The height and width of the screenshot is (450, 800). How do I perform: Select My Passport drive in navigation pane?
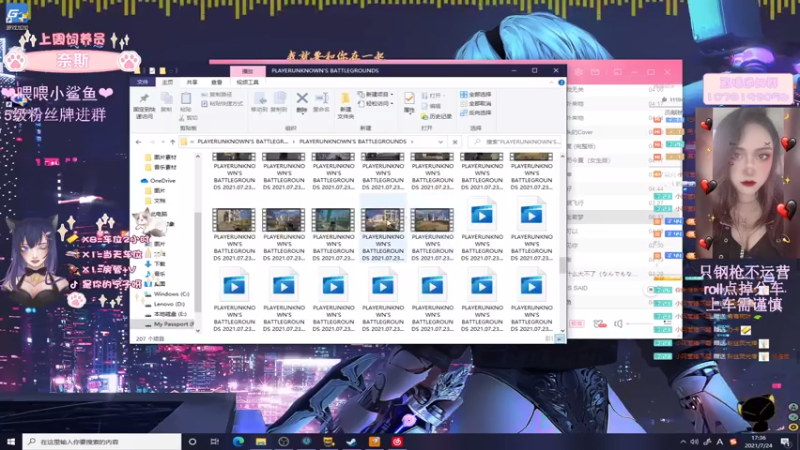pyautogui.click(x=163, y=324)
